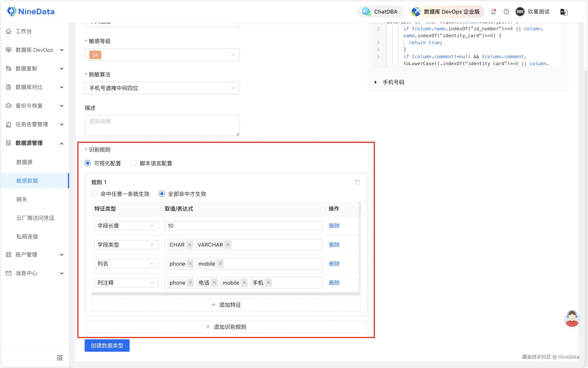The image size is (588, 368).
Task: Click the 创建数据类型 button
Action: tap(107, 345)
